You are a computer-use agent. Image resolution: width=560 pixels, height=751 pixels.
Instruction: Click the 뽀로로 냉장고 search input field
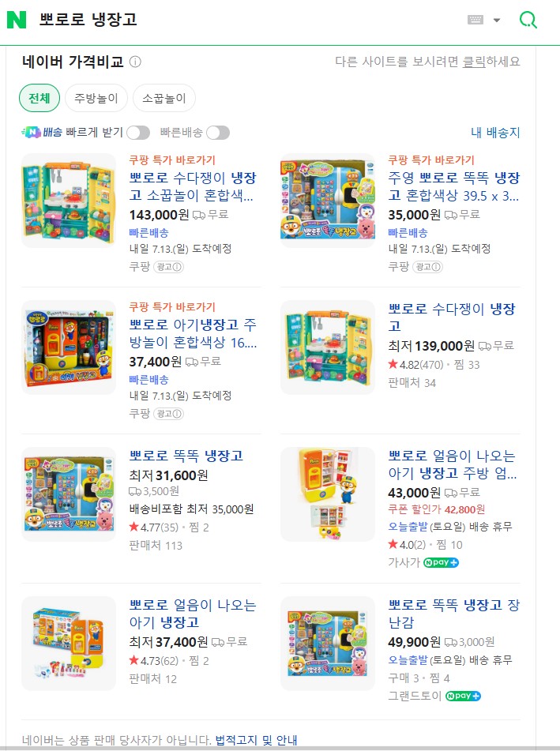249,20
